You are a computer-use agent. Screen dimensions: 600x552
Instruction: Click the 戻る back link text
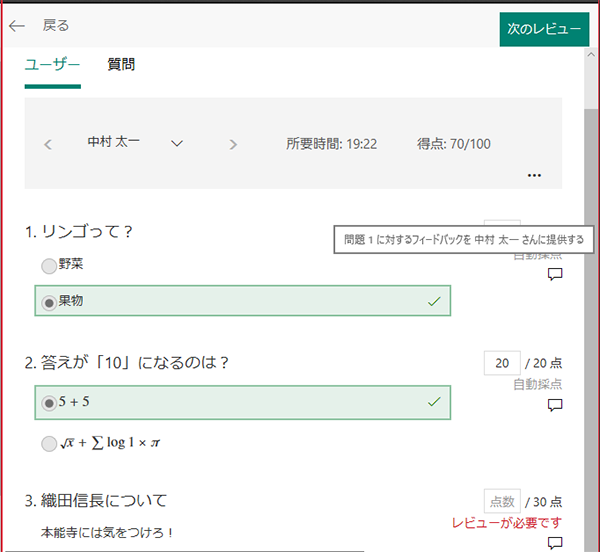point(56,26)
